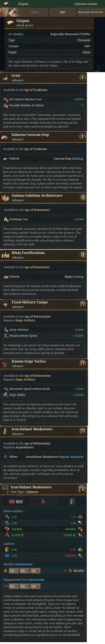Open the Regular Regiment link
Screen dimensions: 105x644
(71, 457)
